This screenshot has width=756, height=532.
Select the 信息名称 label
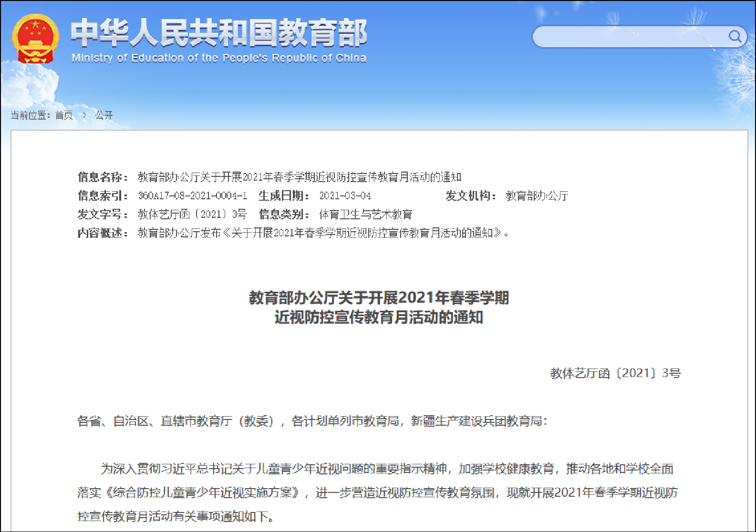tap(103, 177)
